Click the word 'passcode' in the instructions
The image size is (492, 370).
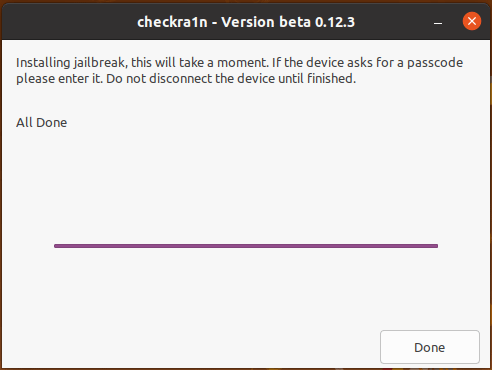(x=435, y=63)
